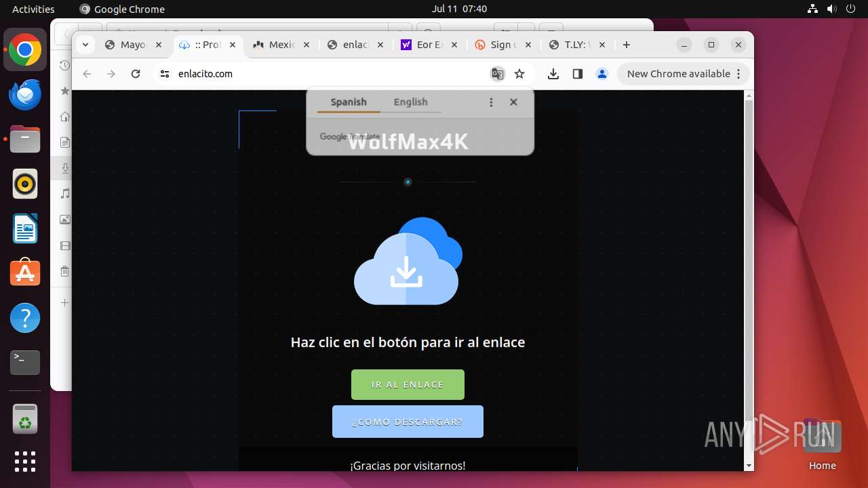868x488 pixels.
Task: Launch Google Chrome from the dock
Action: tap(25, 50)
